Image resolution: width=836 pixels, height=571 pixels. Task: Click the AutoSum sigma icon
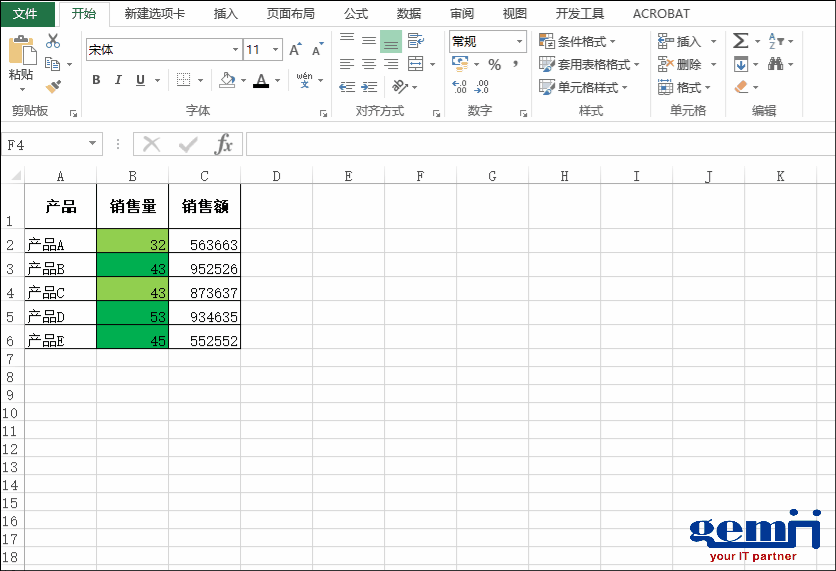(740, 41)
